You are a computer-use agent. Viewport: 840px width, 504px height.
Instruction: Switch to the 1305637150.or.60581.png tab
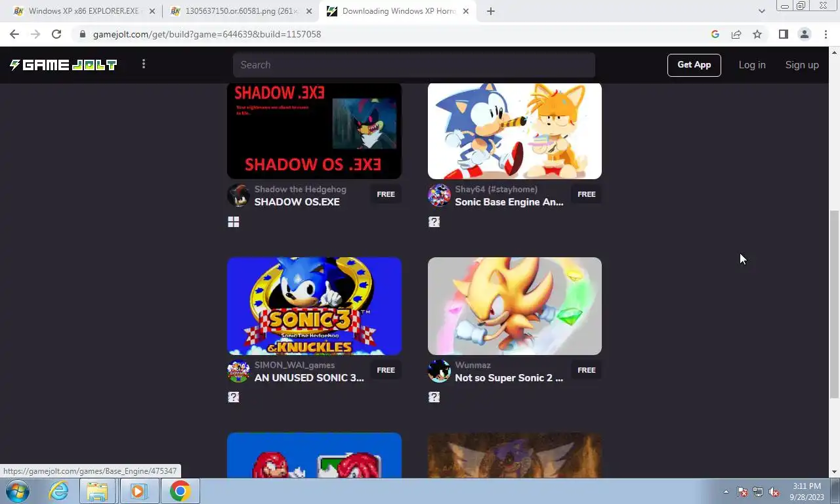pyautogui.click(x=240, y=11)
